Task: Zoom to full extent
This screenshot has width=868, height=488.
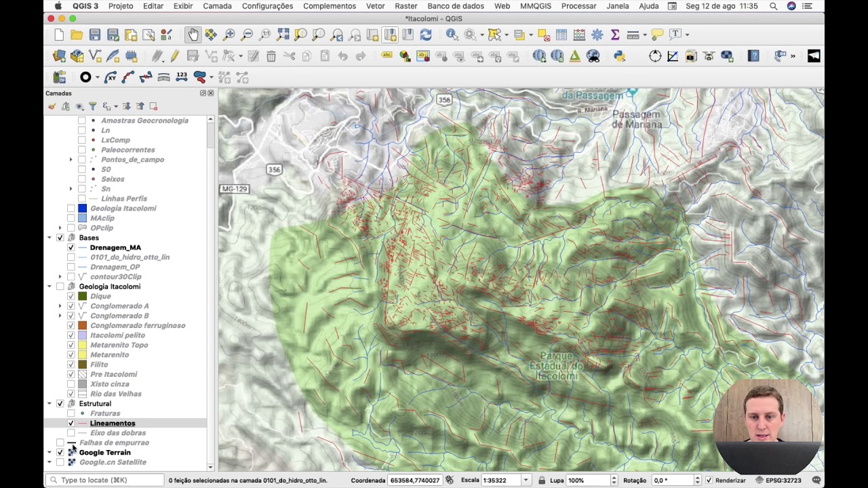Action: (283, 35)
